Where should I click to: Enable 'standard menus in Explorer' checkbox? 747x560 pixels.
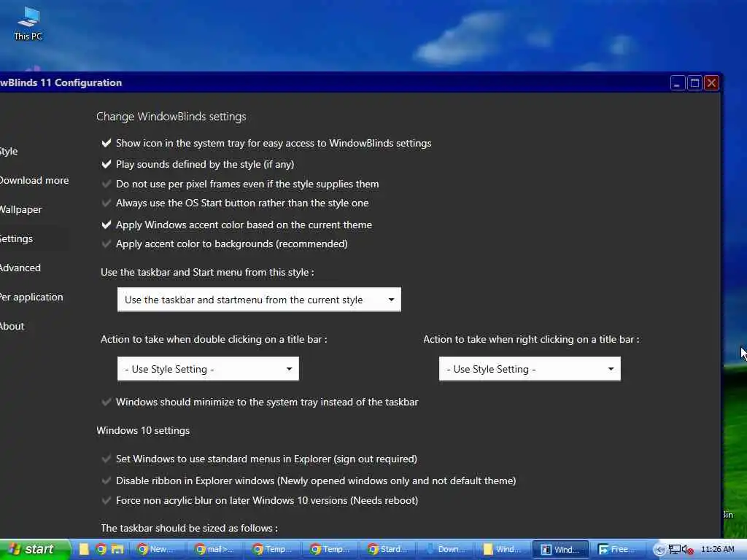tap(107, 459)
